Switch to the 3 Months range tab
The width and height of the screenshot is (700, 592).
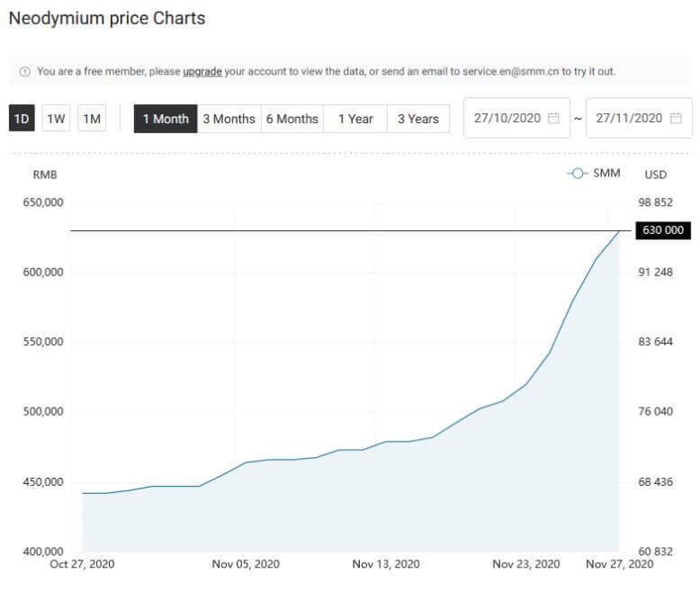coord(229,119)
